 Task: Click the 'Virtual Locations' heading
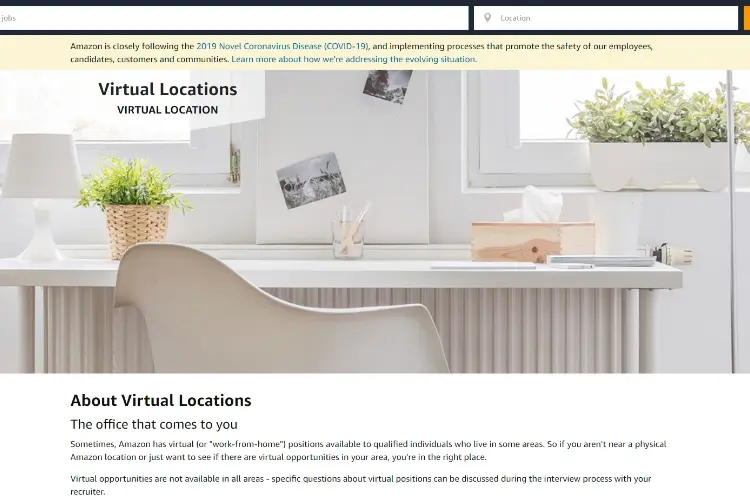pos(167,89)
